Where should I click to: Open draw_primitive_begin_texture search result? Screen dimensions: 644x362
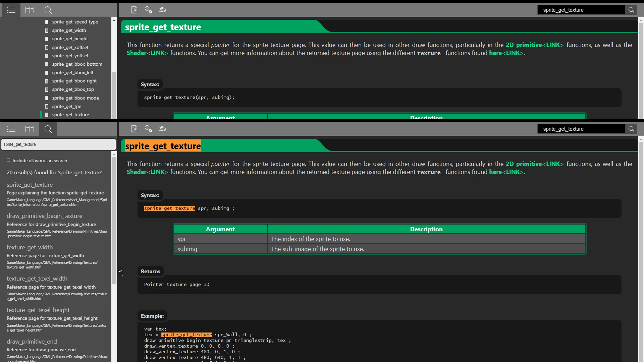click(x=44, y=216)
